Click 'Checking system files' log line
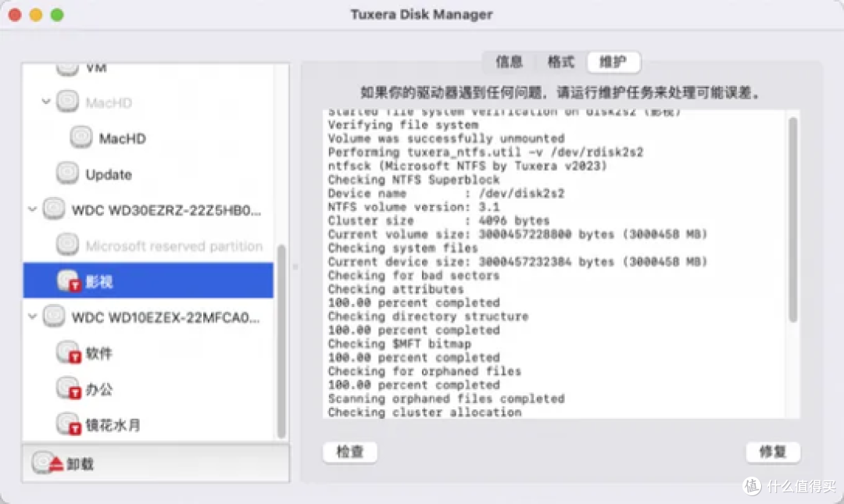Image resolution: width=844 pixels, height=504 pixels. 402,248
